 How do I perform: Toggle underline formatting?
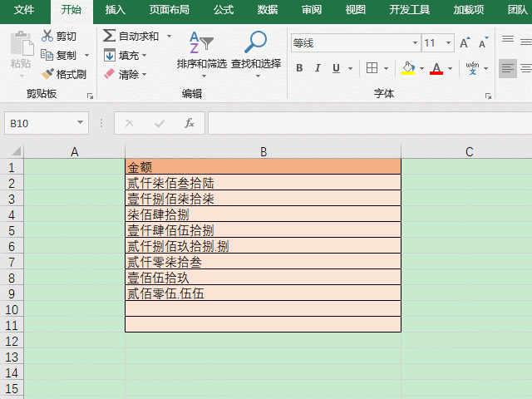pos(336,68)
